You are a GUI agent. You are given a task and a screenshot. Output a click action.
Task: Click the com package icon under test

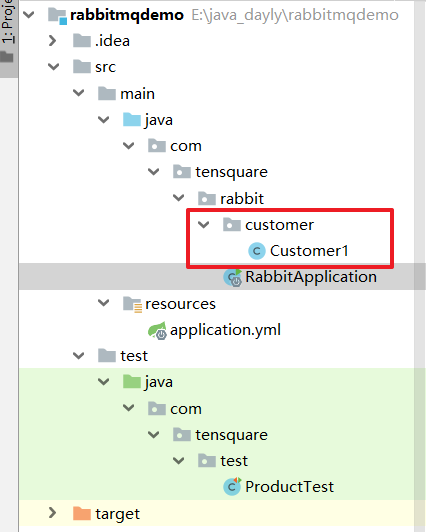(157, 408)
